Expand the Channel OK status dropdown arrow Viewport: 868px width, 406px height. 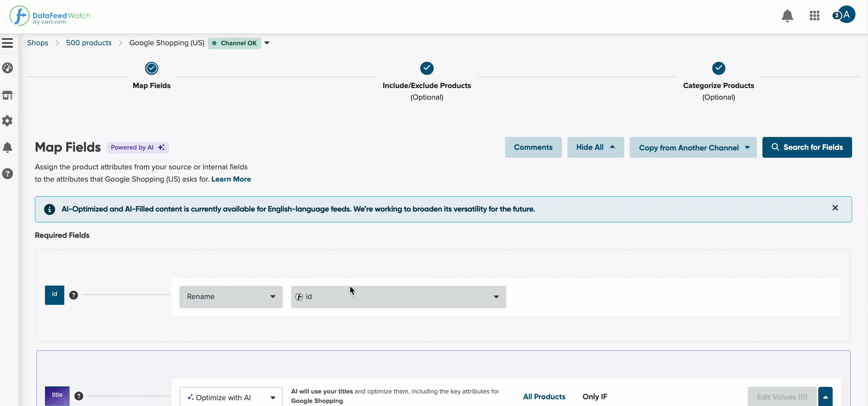tap(267, 43)
